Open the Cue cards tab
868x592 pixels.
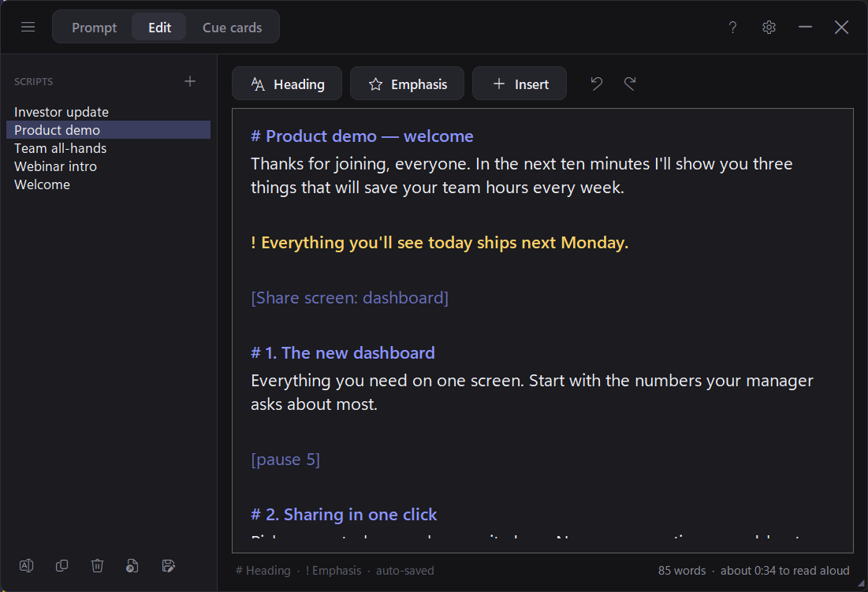[x=232, y=27]
